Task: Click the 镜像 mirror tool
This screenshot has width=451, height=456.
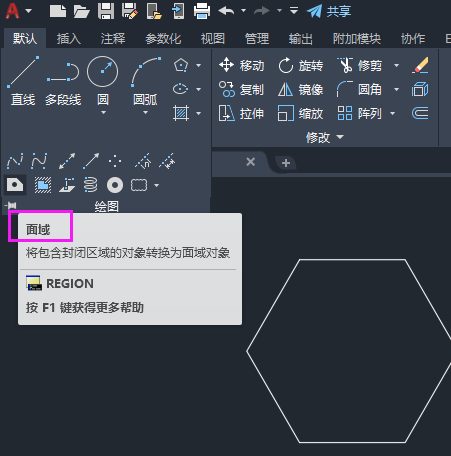Action: 301,89
